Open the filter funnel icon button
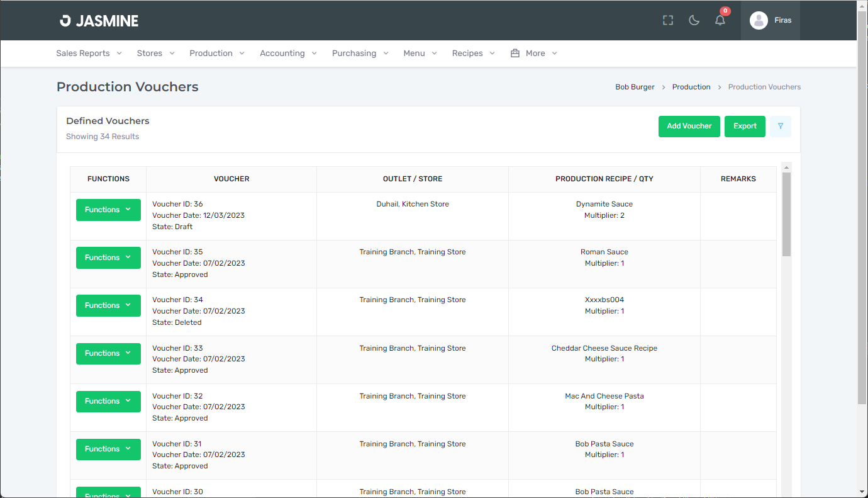 tap(781, 126)
